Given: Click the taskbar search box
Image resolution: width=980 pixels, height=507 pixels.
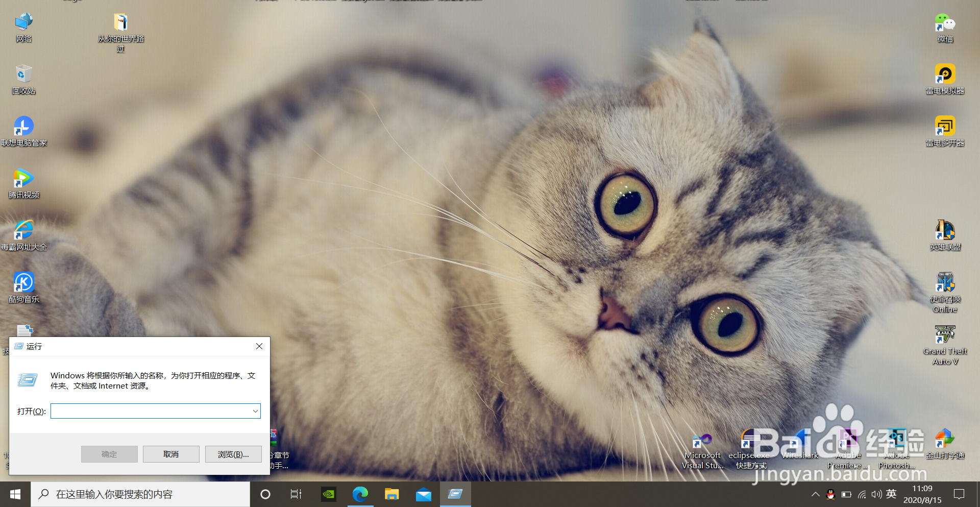Looking at the screenshot, I should coord(140,494).
